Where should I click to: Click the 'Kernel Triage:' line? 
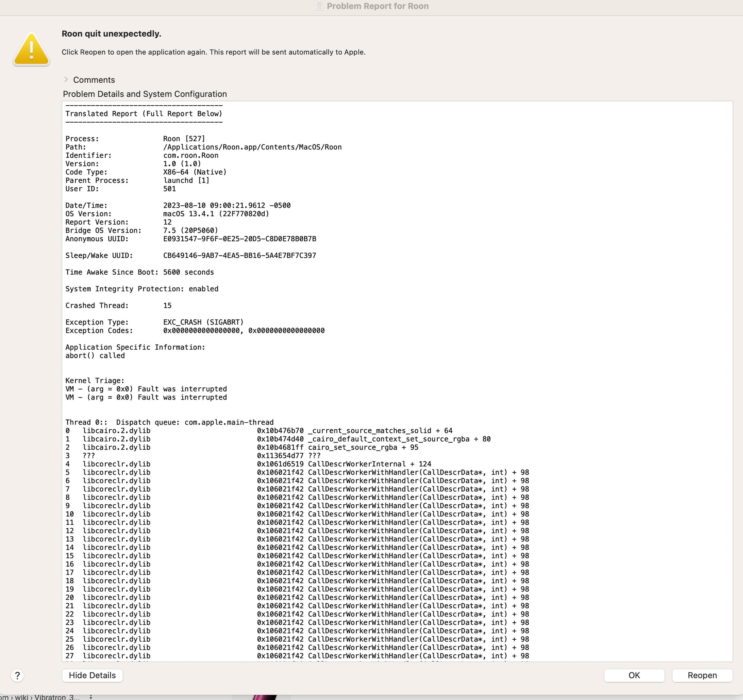pyautogui.click(x=95, y=380)
